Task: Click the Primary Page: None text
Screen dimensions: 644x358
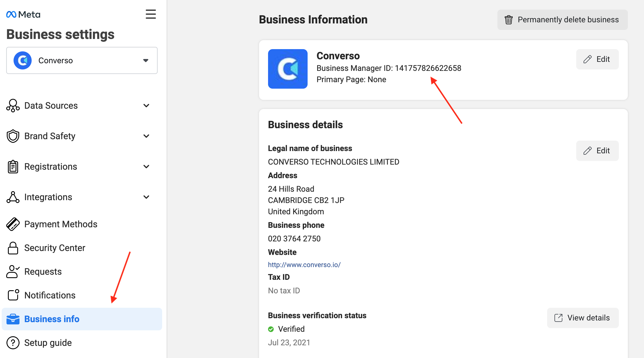Action: pos(351,80)
